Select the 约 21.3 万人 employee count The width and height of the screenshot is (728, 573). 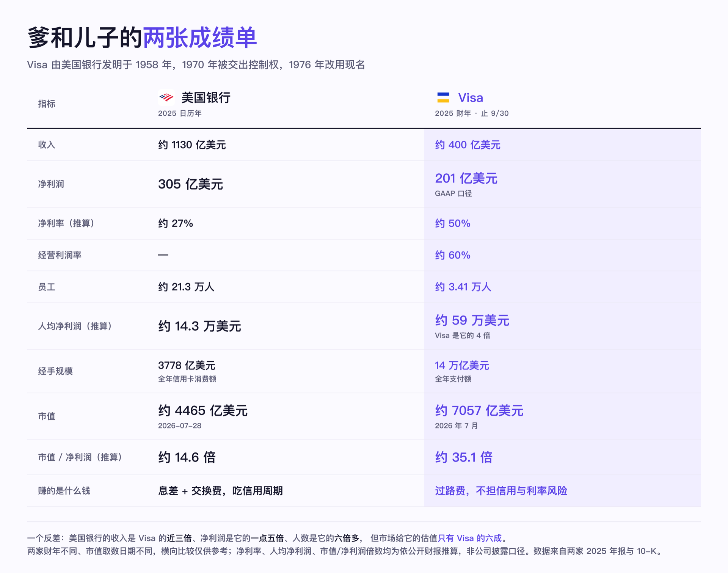(x=186, y=287)
